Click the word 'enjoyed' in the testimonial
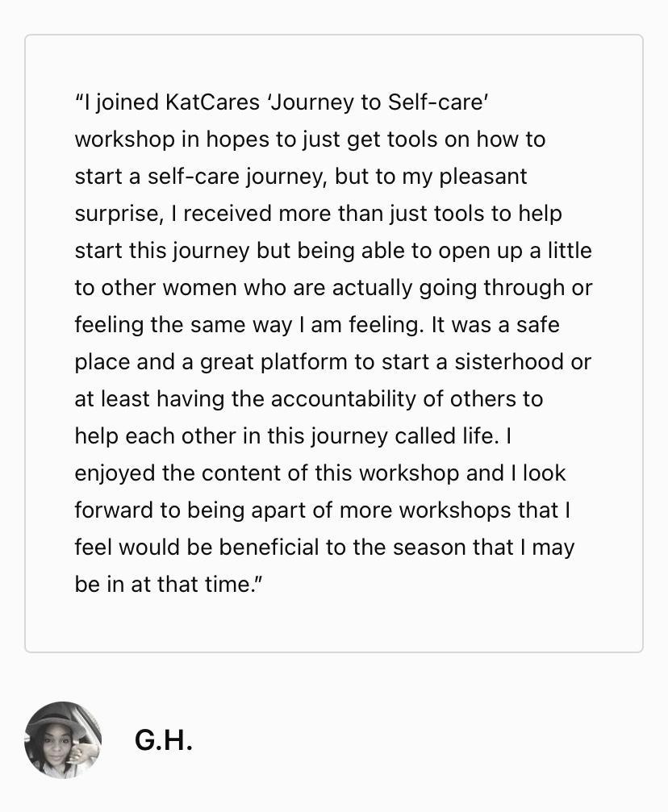668x812 pixels. (x=115, y=473)
